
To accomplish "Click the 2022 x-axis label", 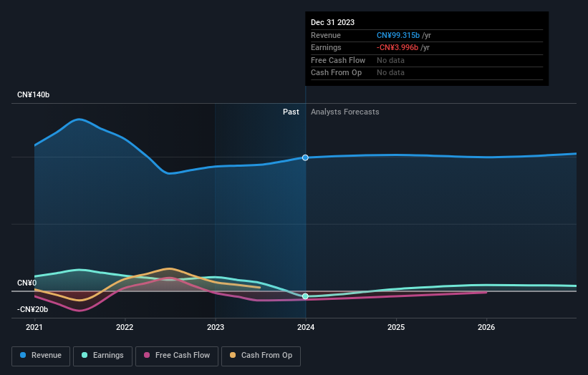I will coord(125,328).
